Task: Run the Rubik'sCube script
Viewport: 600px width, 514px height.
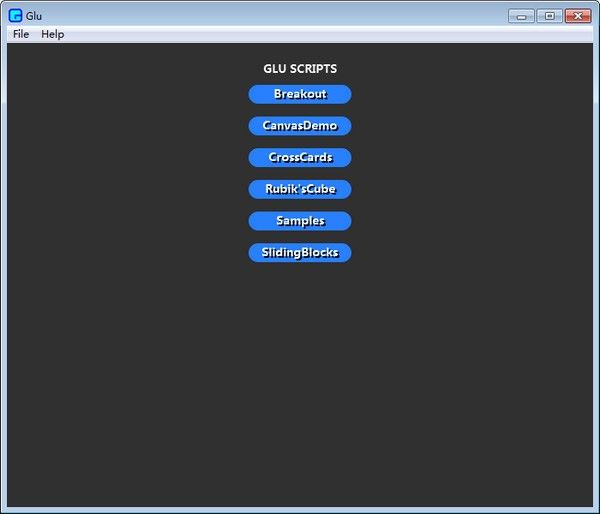Action: pos(300,189)
